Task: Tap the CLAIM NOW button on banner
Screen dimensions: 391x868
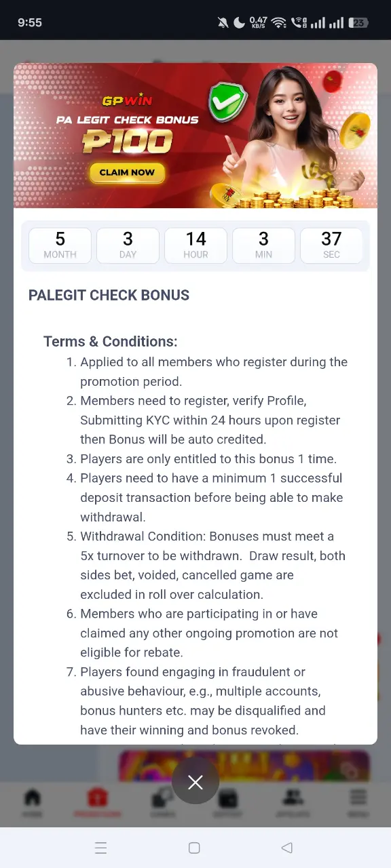Action: tap(127, 172)
